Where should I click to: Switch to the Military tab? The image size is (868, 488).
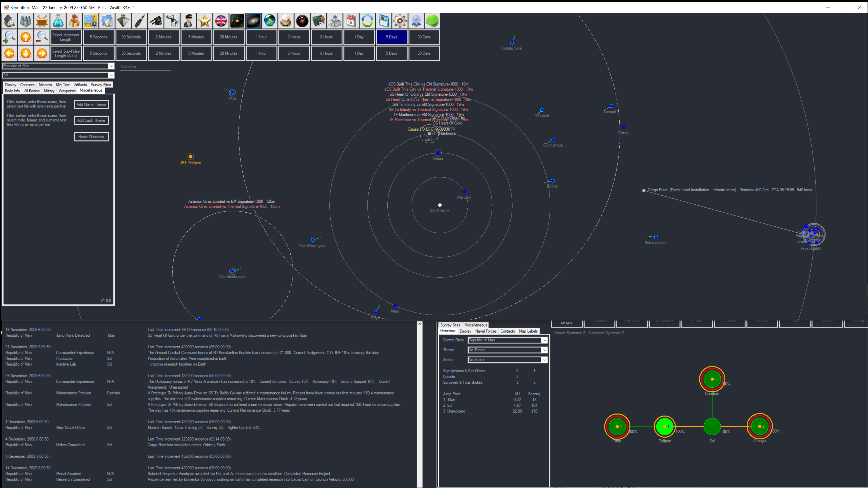49,91
